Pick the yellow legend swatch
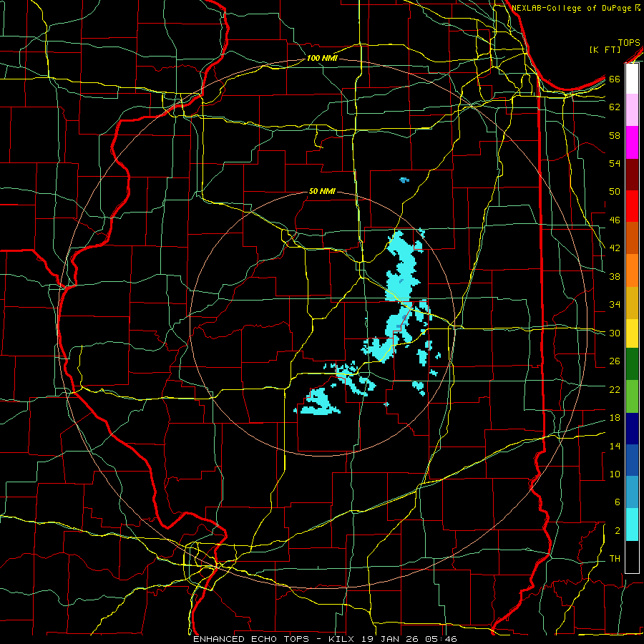Image resolution: width=644 pixels, height=644 pixels. tap(632, 333)
